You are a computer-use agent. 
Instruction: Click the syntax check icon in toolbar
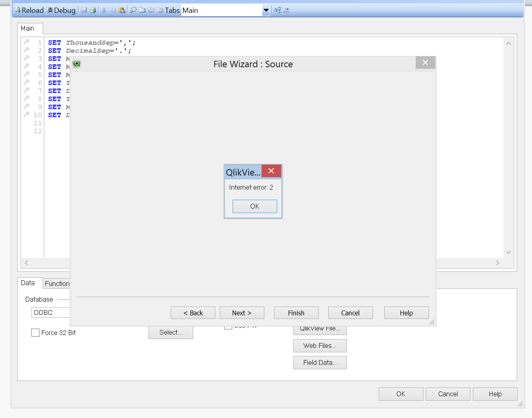286,10
